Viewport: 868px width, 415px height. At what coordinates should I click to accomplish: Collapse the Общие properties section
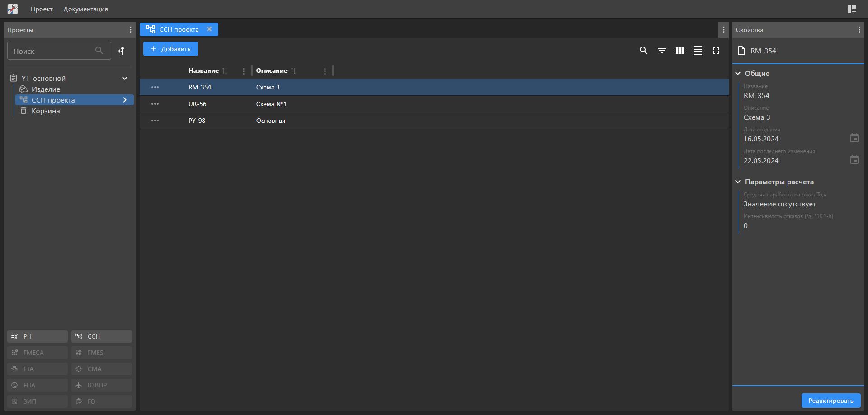coord(738,73)
